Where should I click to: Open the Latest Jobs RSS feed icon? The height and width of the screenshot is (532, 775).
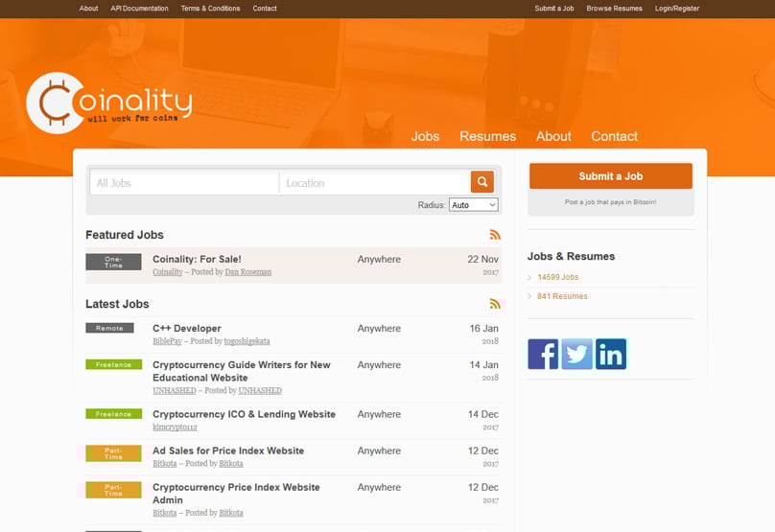pos(495,304)
